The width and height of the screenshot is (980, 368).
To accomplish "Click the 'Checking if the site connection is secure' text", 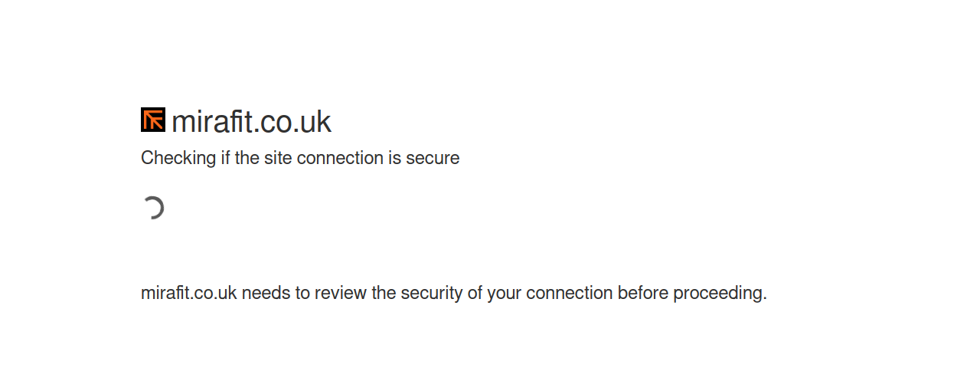I will (300, 158).
